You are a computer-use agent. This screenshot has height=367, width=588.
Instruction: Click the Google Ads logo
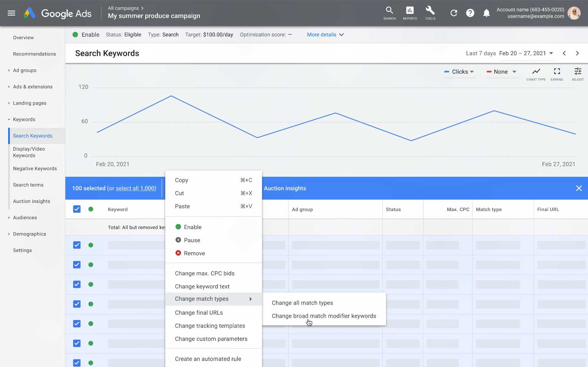coord(58,13)
